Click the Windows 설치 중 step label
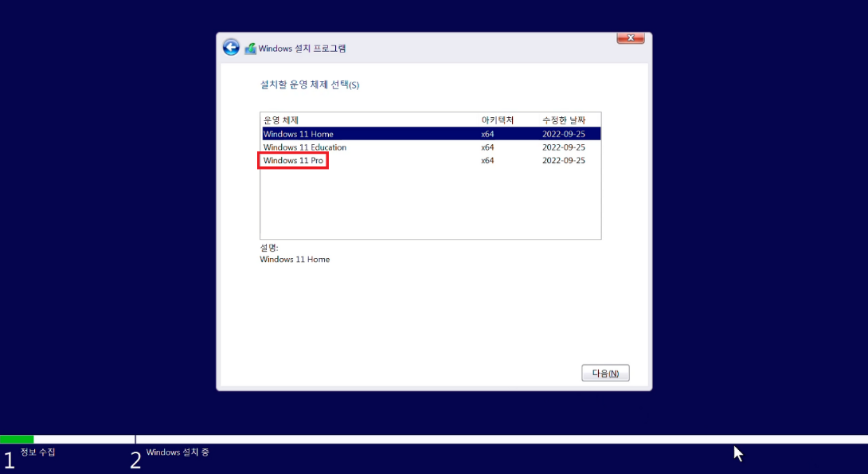Viewport: 868px width, 474px height. pos(177,452)
